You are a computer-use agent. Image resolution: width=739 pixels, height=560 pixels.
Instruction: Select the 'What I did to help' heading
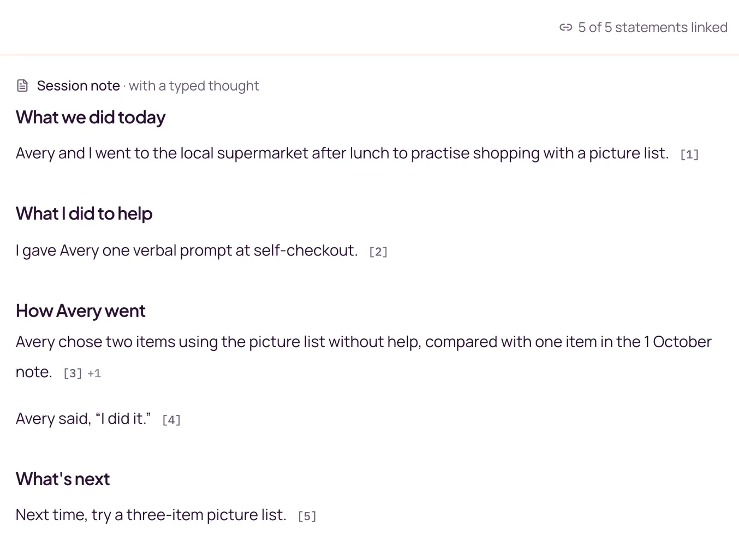(84, 213)
